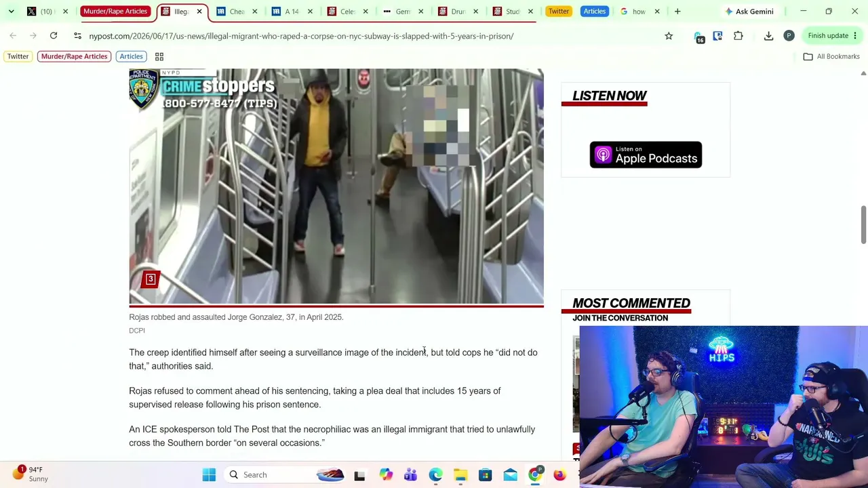Go forward to next page
868x488 pixels.
pyautogui.click(x=33, y=36)
